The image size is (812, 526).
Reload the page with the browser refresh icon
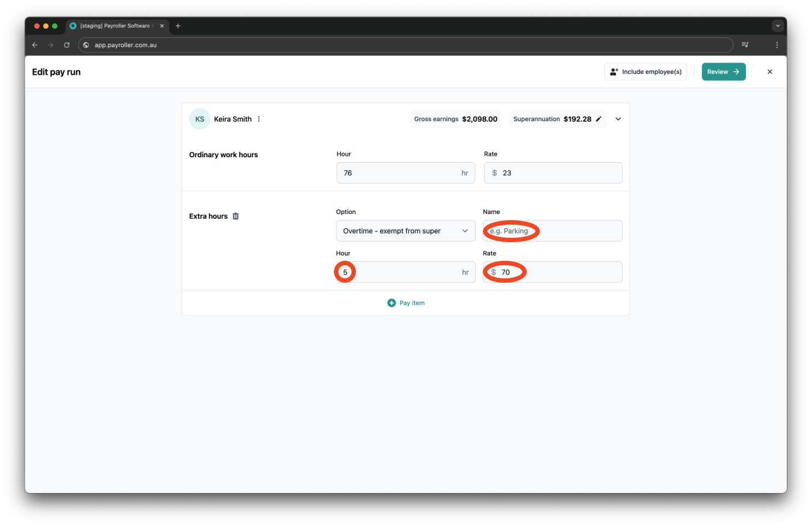pos(67,45)
